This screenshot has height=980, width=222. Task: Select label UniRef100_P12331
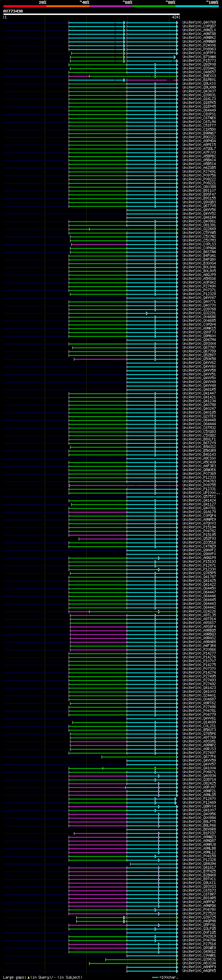pyautogui.click(x=199, y=489)
